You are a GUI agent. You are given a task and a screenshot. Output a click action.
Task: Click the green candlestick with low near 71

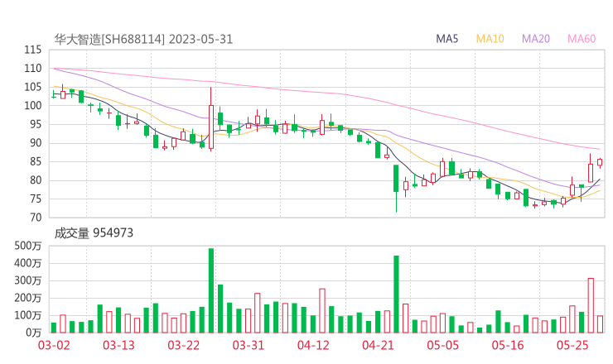point(396,189)
